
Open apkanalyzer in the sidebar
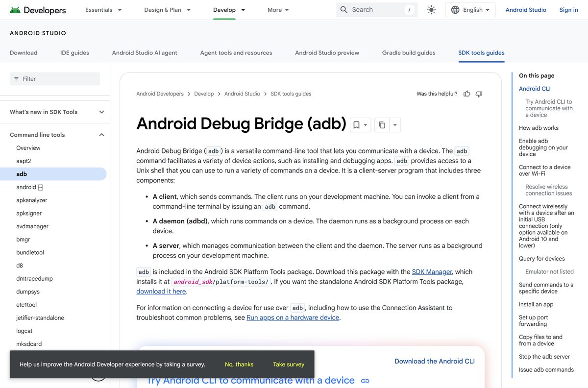click(x=32, y=200)
